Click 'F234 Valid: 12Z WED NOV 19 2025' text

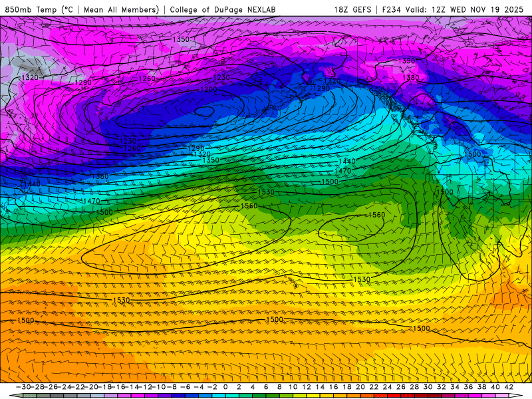point(453,9)
